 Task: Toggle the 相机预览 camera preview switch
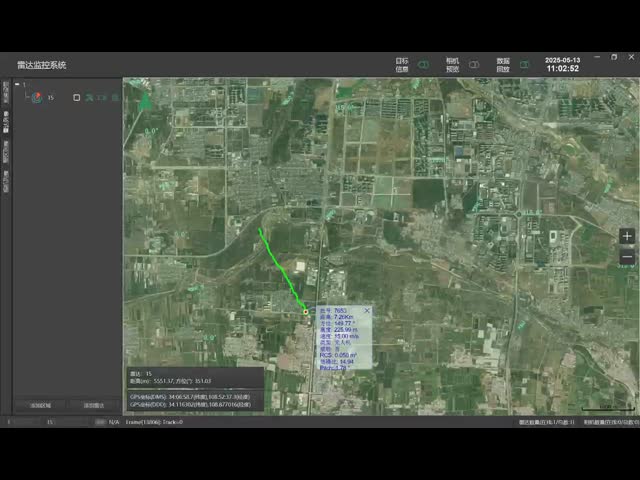473,64
